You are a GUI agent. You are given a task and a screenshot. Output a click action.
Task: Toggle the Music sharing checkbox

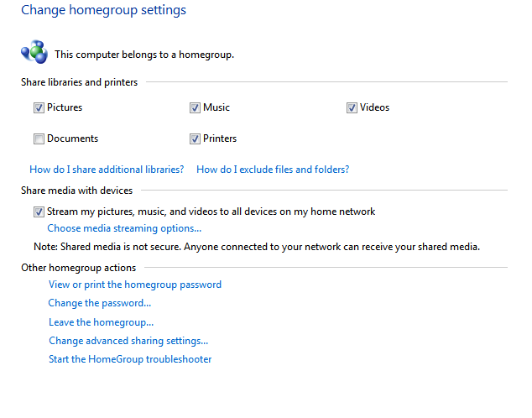pyautogui.click(x=195, y=108)
